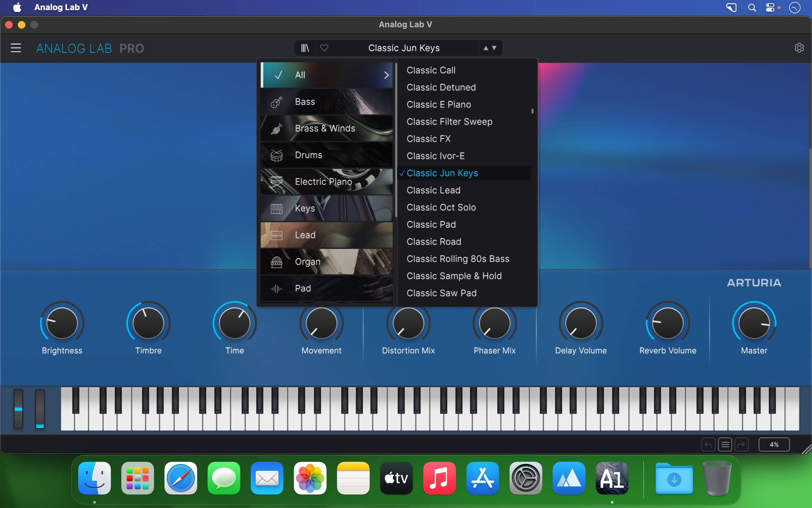
Task: Load the Classic Pad preset
Action: pyautogui.click(x=431, y=224)
